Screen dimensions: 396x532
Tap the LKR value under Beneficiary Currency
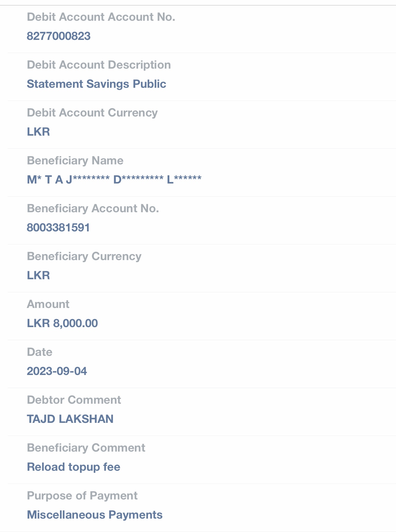pos(38,275)
